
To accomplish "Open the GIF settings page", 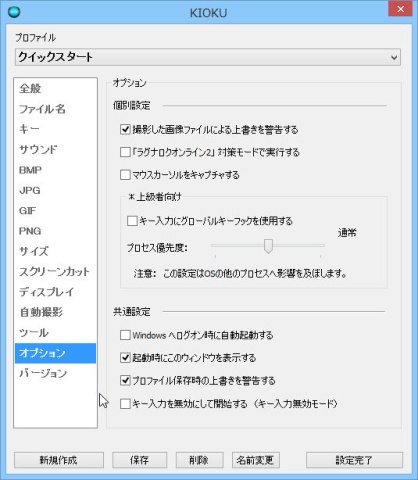I will 55,211.
